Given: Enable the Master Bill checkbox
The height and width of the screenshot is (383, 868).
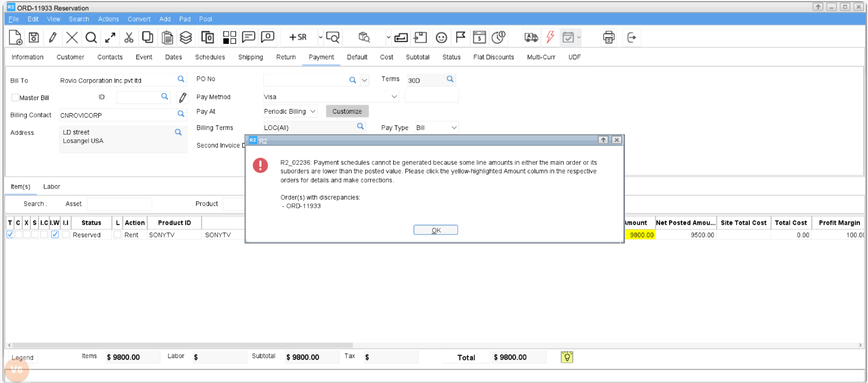Looking at the screenshot, I should [x=15, y=98].
